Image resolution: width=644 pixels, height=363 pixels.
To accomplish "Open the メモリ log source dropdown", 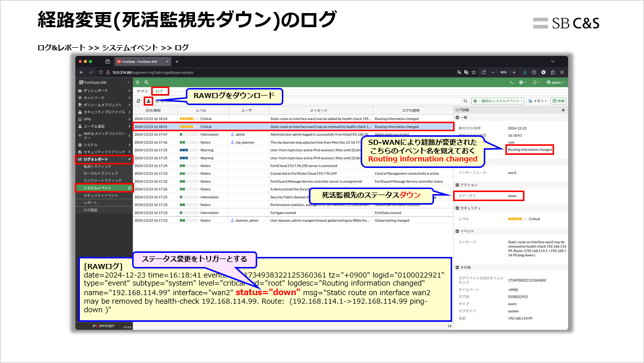I will [538, 101].
